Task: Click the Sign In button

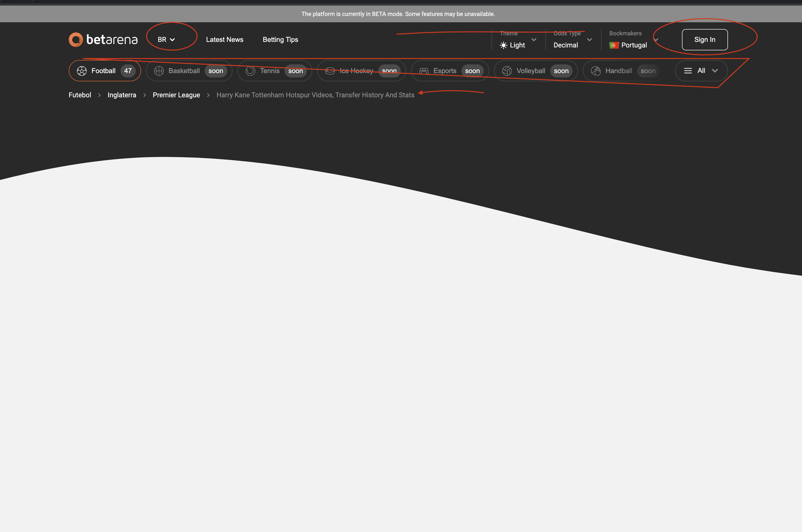Action: [x=705, y=39]
